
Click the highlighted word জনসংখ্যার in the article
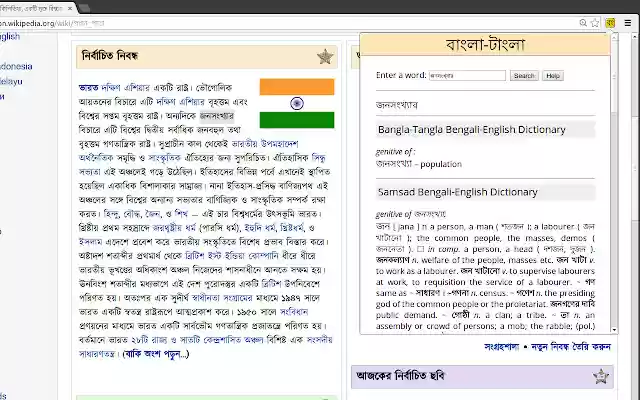point(217,116)
